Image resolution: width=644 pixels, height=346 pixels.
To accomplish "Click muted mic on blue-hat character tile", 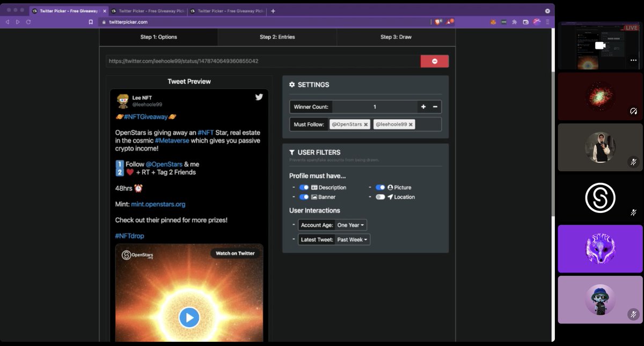I will click(633, 314).
